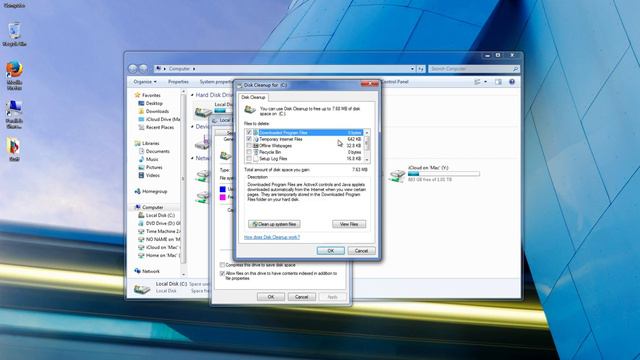Toggle Temporary Internet Files checkbox
Screen dimensions: 640x360
[x=249, y=139]
